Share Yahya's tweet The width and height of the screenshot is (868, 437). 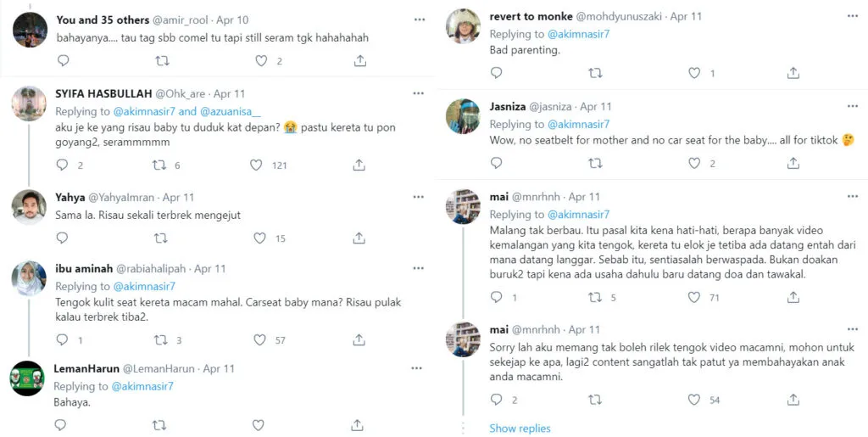click(x=359, y=238)
